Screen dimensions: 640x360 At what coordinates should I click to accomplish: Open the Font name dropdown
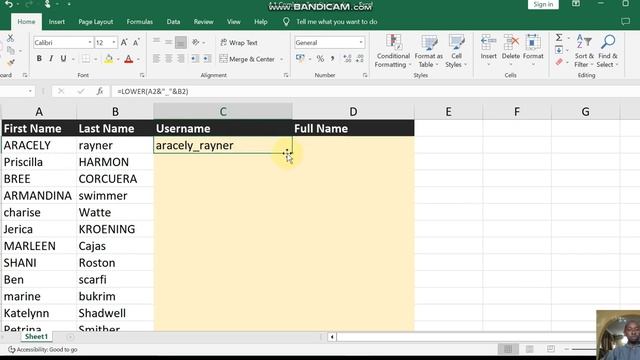point(90,42)
